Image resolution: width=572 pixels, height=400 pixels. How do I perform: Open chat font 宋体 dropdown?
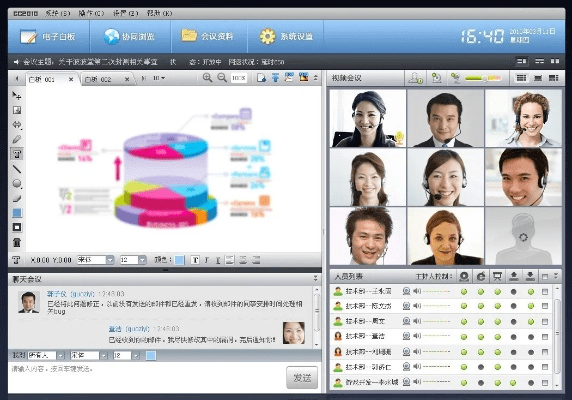coord(104,355)
